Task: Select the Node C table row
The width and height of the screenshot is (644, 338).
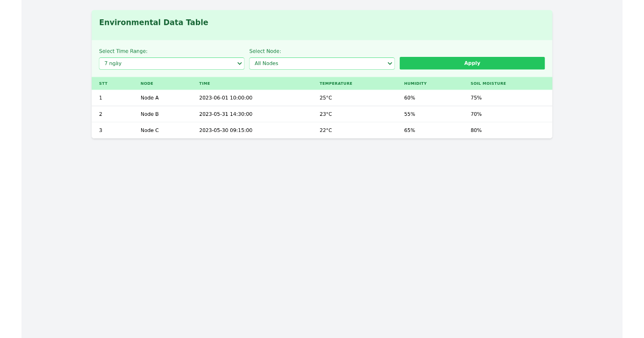Action: [322, 130]
